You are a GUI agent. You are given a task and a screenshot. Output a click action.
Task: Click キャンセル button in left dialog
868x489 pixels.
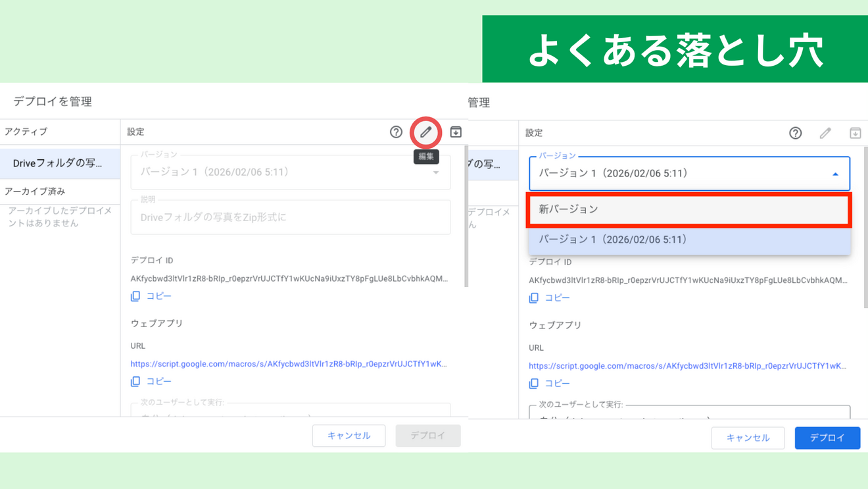[x=349, y=436]
